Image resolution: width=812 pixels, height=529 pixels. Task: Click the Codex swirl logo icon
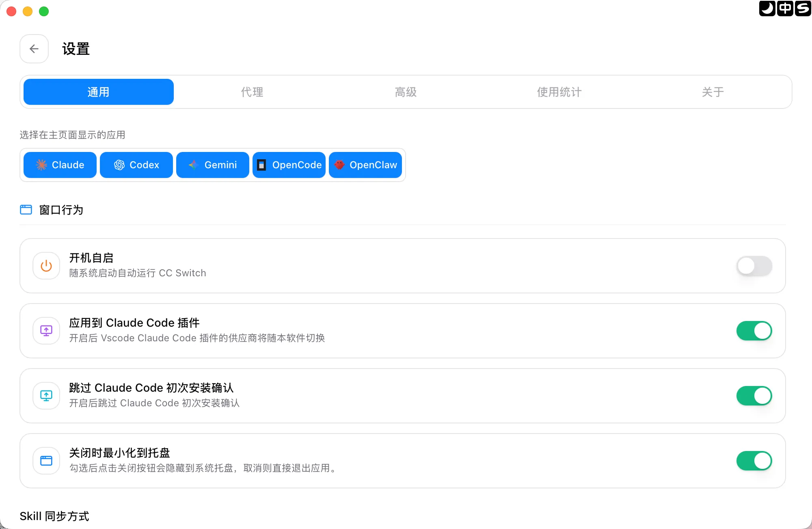coord(119,165)
